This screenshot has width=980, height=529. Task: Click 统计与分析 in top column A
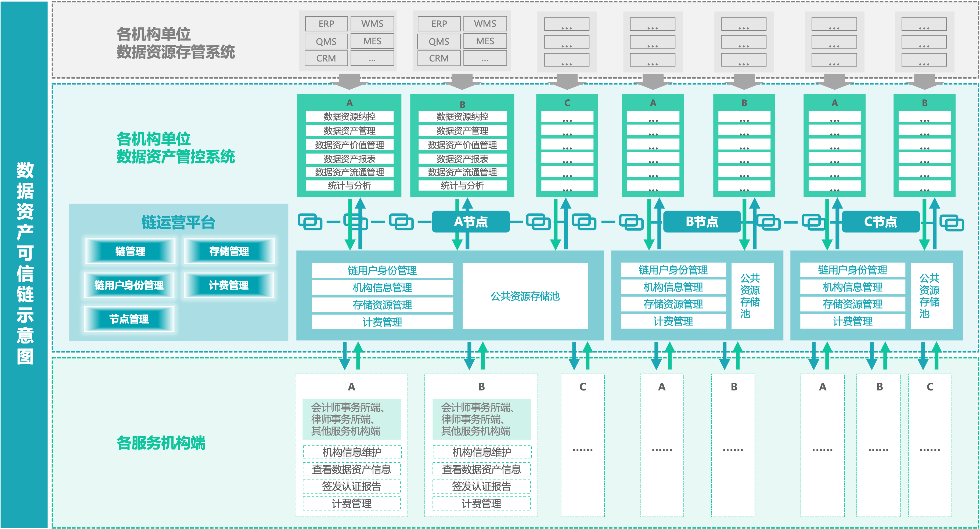pyautogui.click(x=349, y=186)
